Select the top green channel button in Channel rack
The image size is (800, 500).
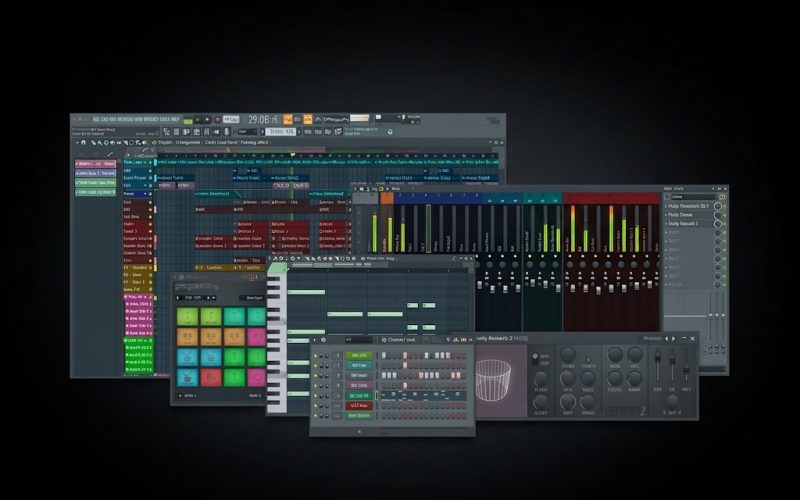(x=359, y=356)
